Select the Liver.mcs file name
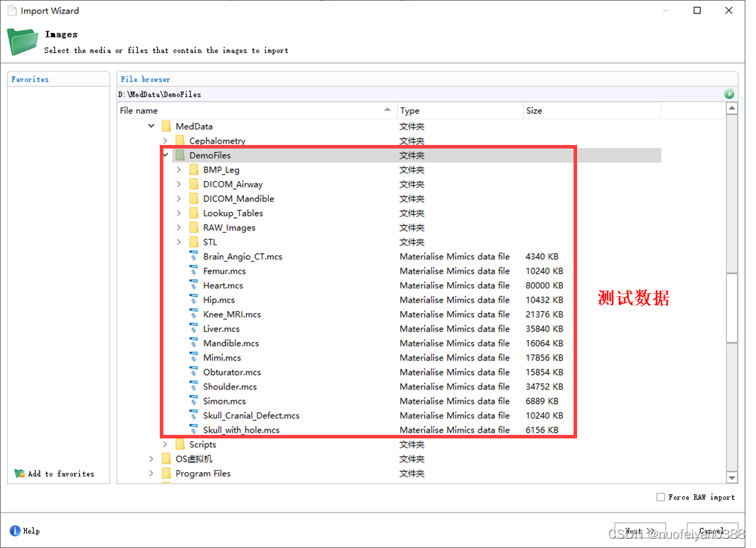756x548 pixels. [221, 329]
